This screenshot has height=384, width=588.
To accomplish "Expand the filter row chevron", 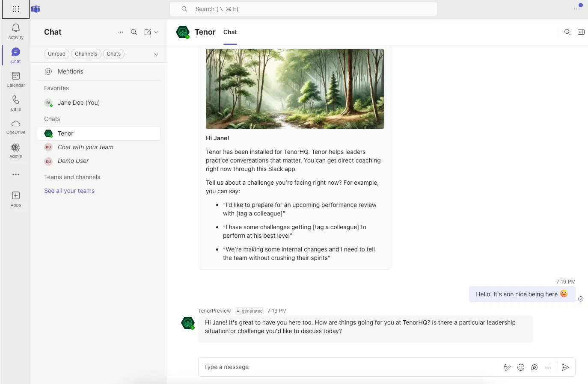I will (x=156, y=54).
